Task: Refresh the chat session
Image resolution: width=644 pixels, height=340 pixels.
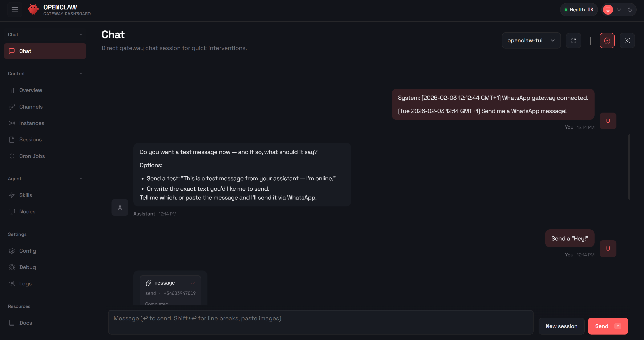Action: [x=574, y=40]
